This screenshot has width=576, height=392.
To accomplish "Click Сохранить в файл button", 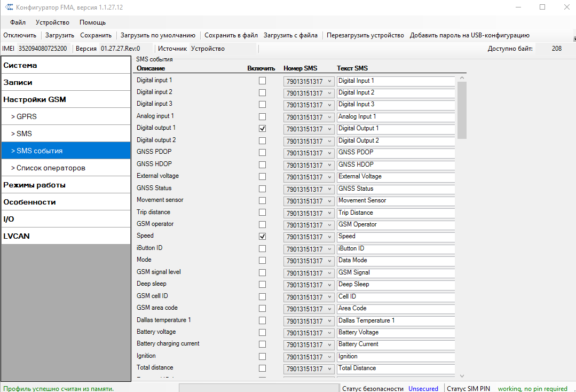I will click(x=231, y=35).
